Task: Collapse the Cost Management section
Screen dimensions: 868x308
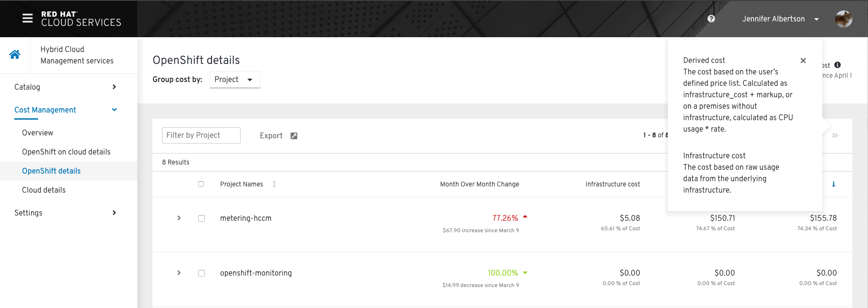Action: click(x=65, y=110)
